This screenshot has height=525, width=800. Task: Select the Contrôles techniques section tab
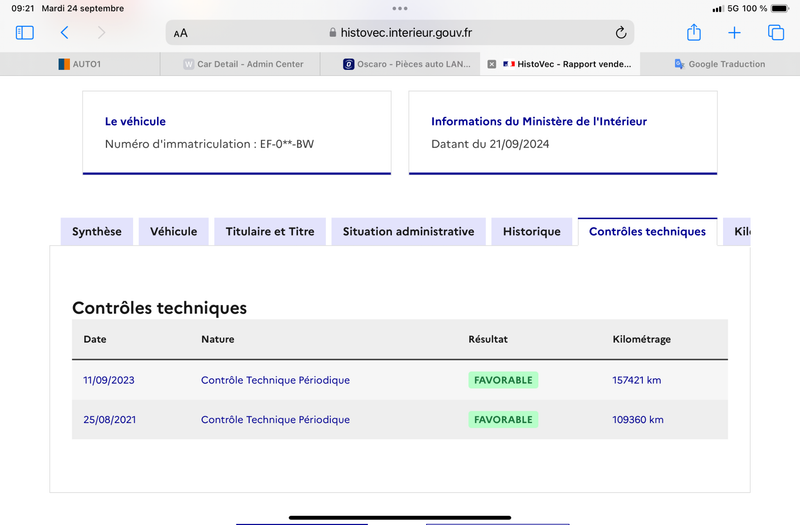click(x=647, y=232)
